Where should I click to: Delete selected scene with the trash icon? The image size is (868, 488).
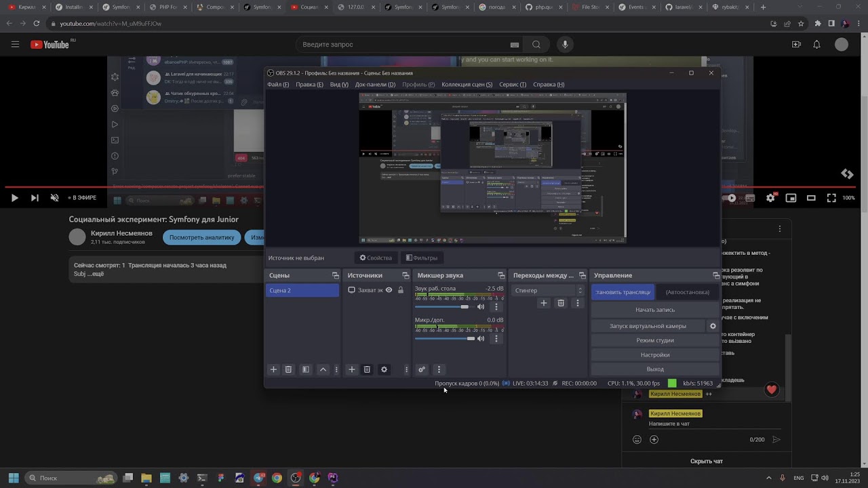288,369
